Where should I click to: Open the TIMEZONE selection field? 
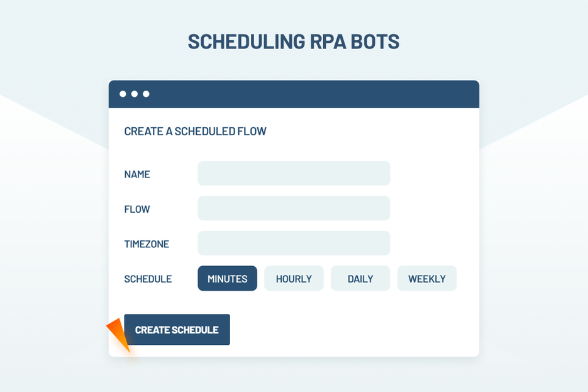(294, 244)
